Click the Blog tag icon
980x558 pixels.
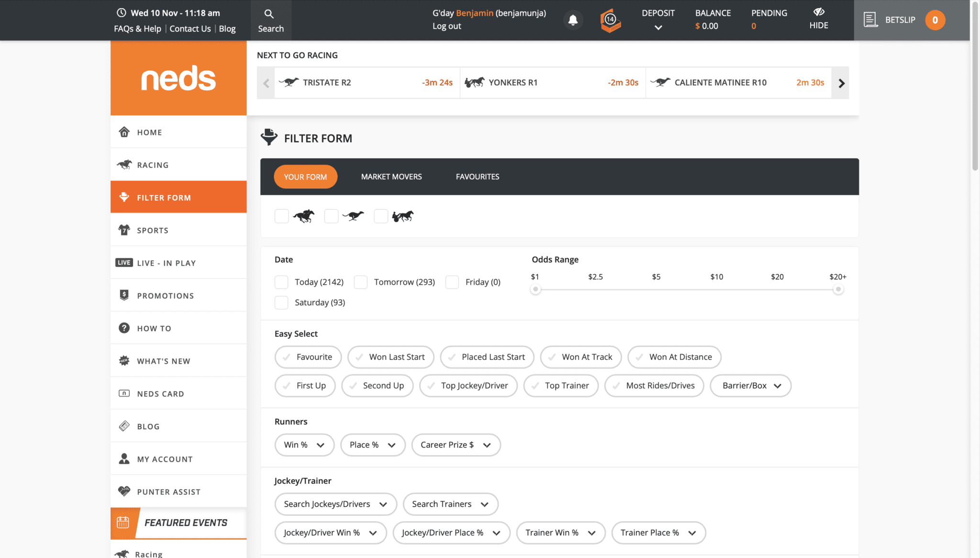(x=124, y=426)
